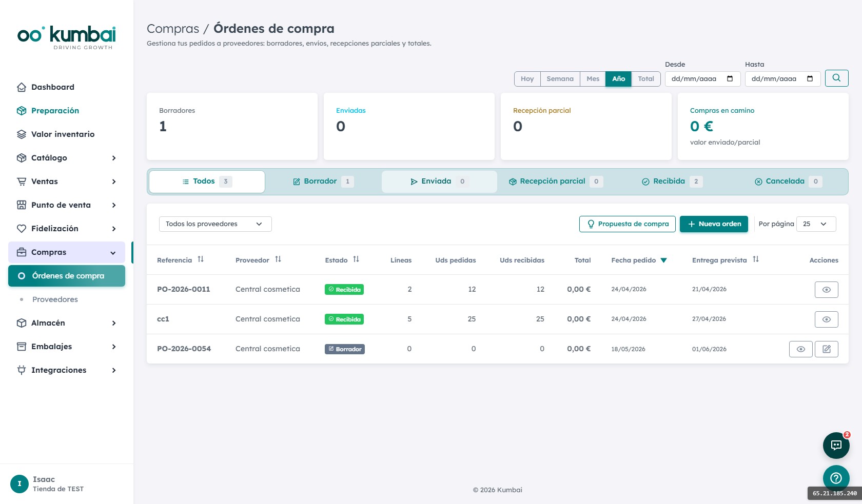
Task: Open calendar picker in Hasta field
Action: tap(810, 78)
